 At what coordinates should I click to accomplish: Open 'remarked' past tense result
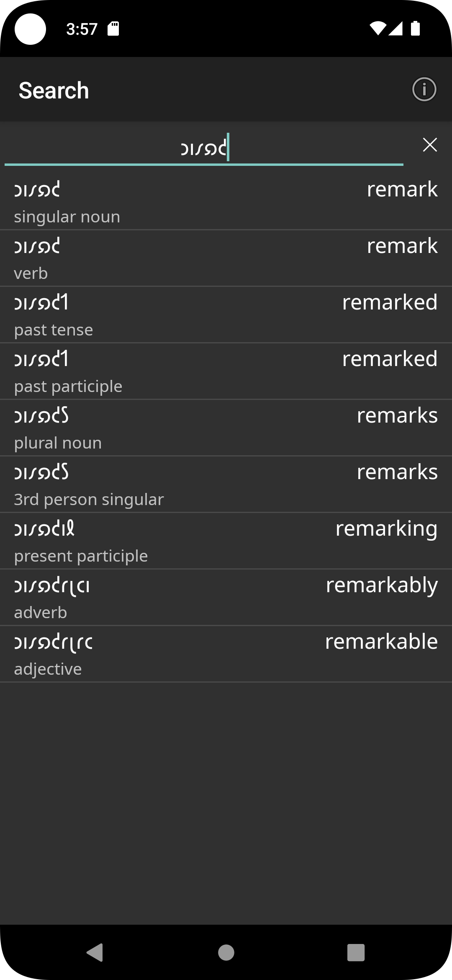(226, 315)
